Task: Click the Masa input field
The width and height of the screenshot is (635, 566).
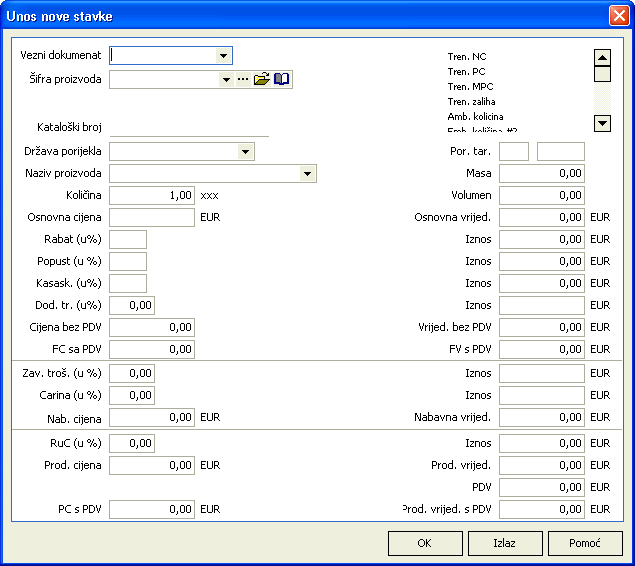Action: (x=542, y=174)
